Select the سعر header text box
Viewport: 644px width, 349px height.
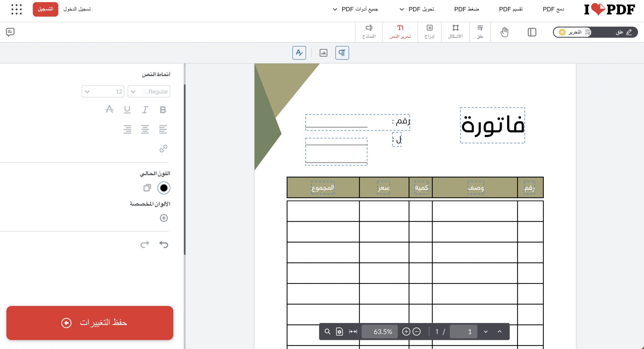coord(384,188)
